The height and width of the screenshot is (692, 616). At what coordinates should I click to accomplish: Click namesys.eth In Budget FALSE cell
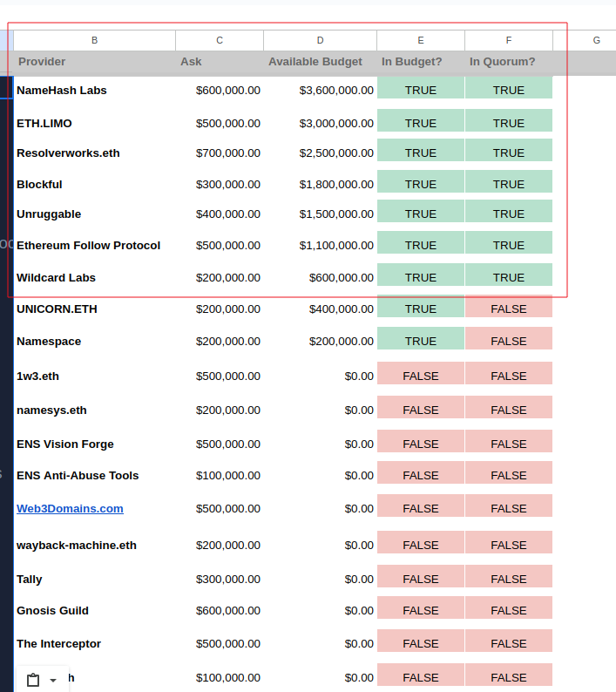[x=421, y=407]
